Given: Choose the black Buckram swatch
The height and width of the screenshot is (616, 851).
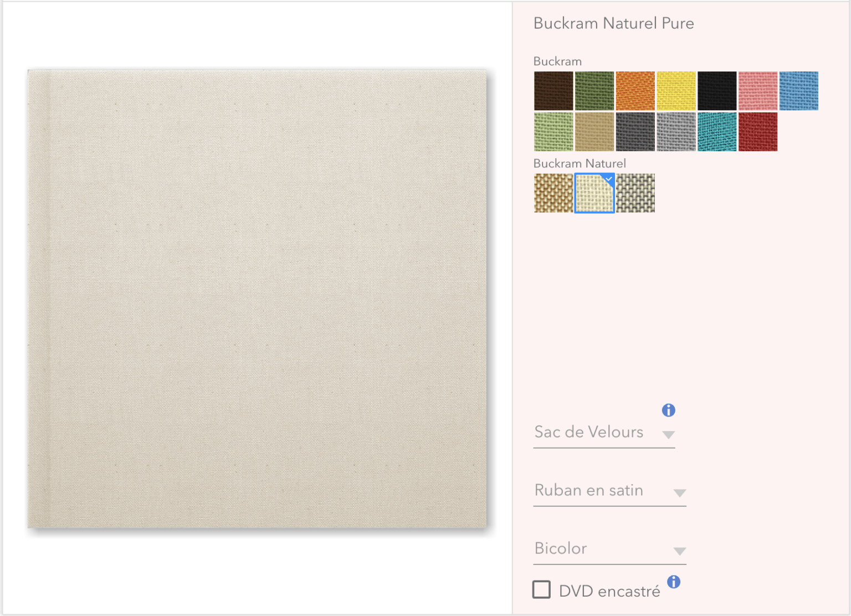Looking at the screenshot, I should coord(717,91).
